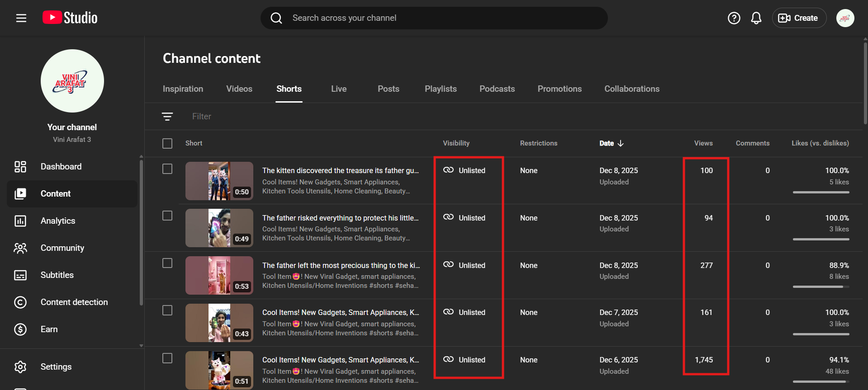Open the Help question mark icon

pos(734,18)
